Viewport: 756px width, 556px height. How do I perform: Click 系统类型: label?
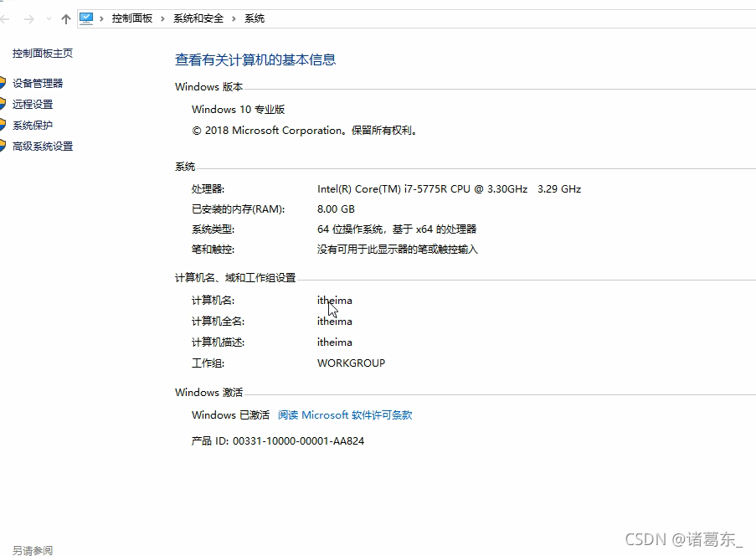(x=213, y=229)
